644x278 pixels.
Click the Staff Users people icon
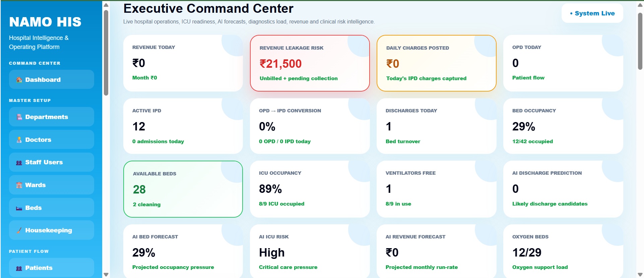[x=19, y=163]
